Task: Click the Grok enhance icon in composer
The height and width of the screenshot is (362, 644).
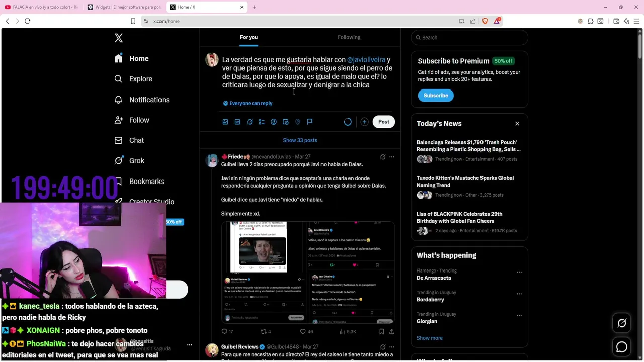Action: click(250, 122)
